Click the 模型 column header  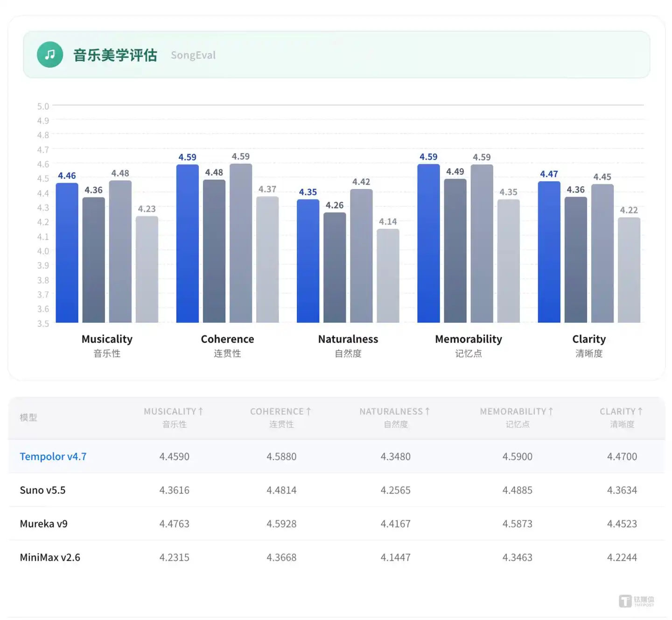click(x=28, y=417)
